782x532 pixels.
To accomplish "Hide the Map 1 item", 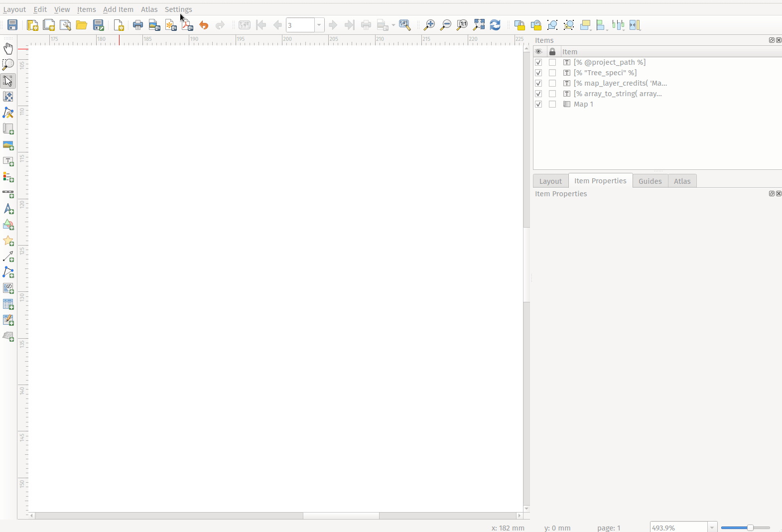I will [538, 104].
